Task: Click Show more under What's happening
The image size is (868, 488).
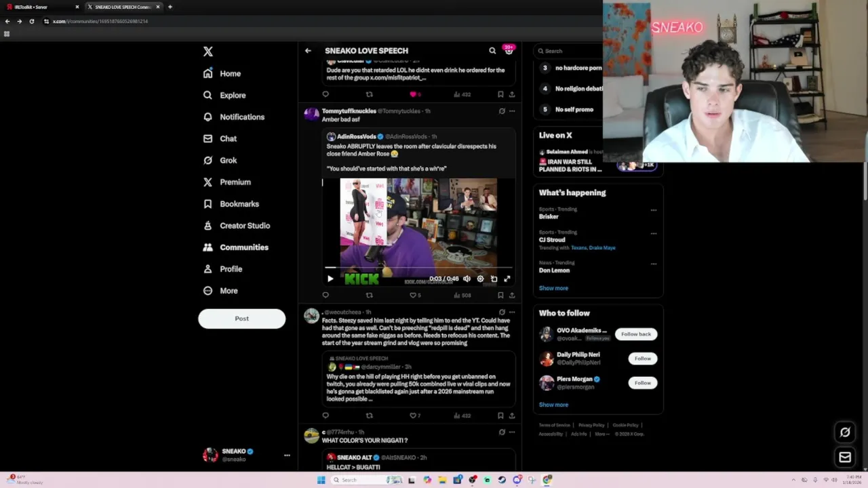Action: 553,288
